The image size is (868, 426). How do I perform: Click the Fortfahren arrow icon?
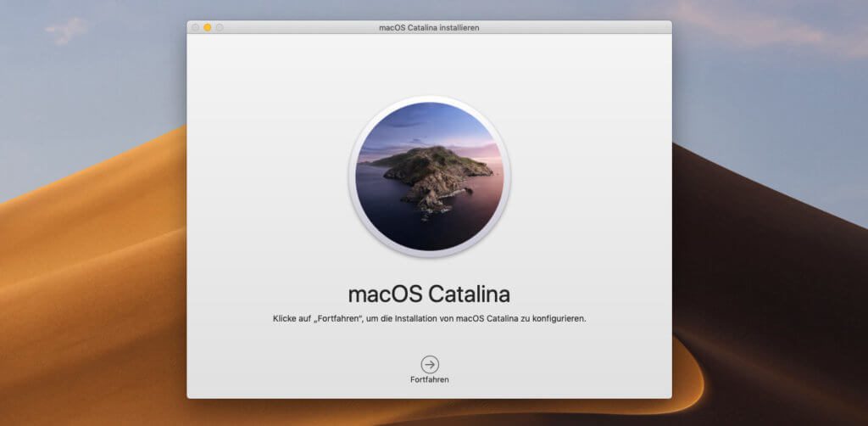(x=430, y=364)
